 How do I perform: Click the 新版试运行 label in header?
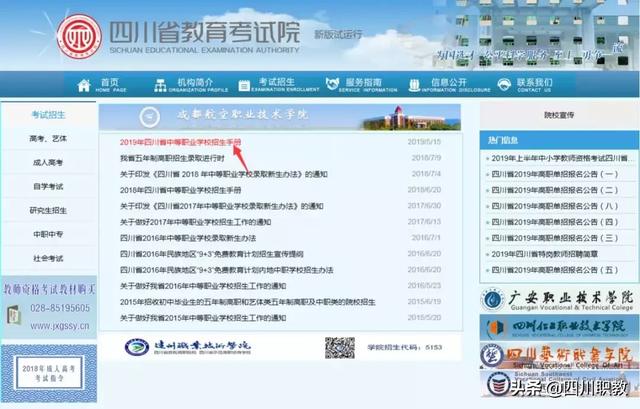[x=338, y=35]
